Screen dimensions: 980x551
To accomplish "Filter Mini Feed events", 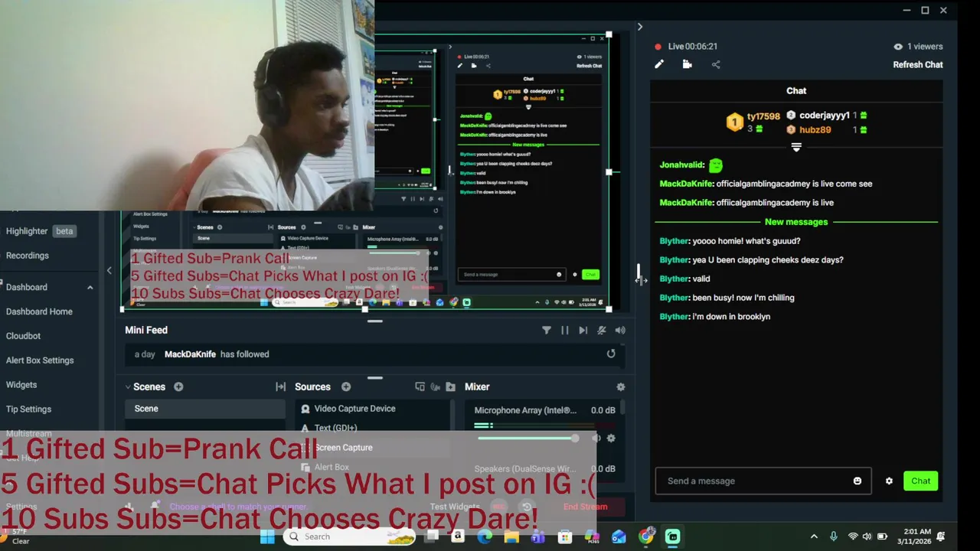I will (546, 330).
